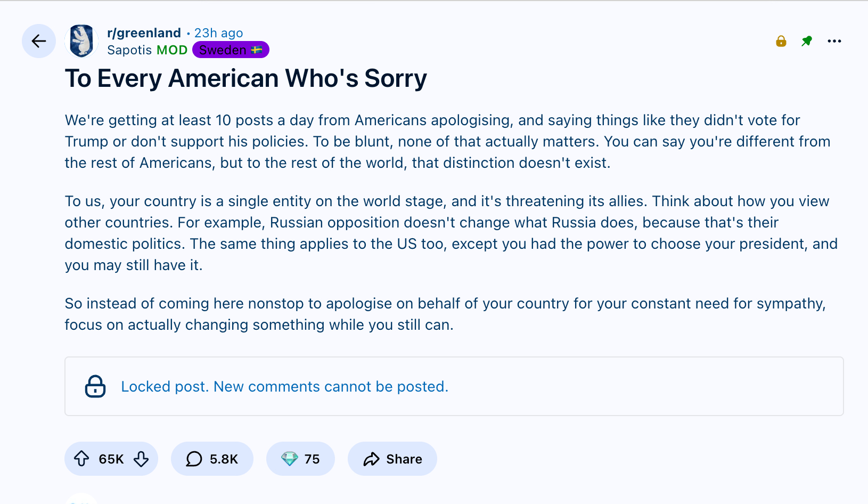Click the back arrow button
868x504 pixels.
coord(39,41)
